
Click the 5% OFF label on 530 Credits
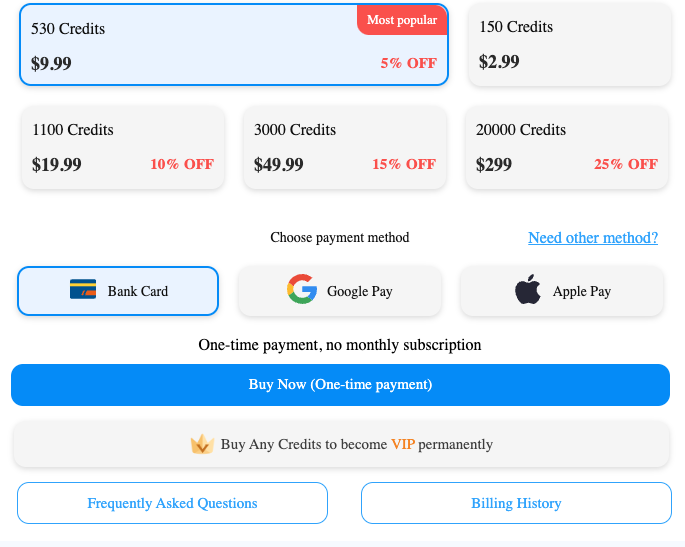[x=408, y=63]
